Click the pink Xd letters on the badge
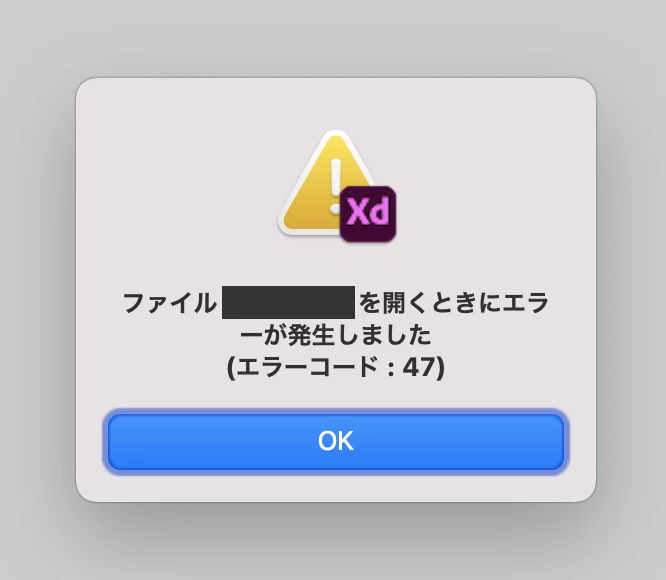Screen dimensions: 666x580 click(x=368, y=211)
